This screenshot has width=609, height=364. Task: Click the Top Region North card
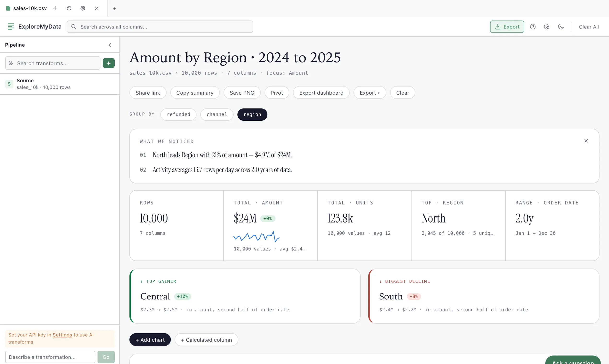point(458,225)
